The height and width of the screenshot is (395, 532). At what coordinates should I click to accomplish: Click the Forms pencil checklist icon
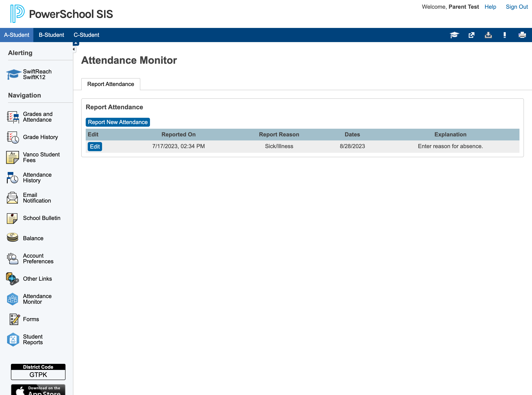pyautogui.click(x=15, y=319)
